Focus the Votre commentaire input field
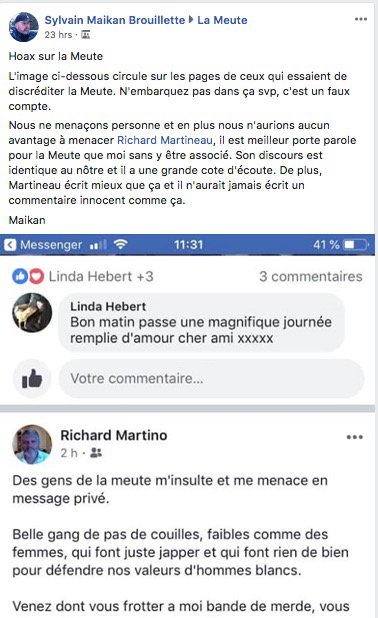The width and height of the screenshot is (378, 618). pos(211,379)
